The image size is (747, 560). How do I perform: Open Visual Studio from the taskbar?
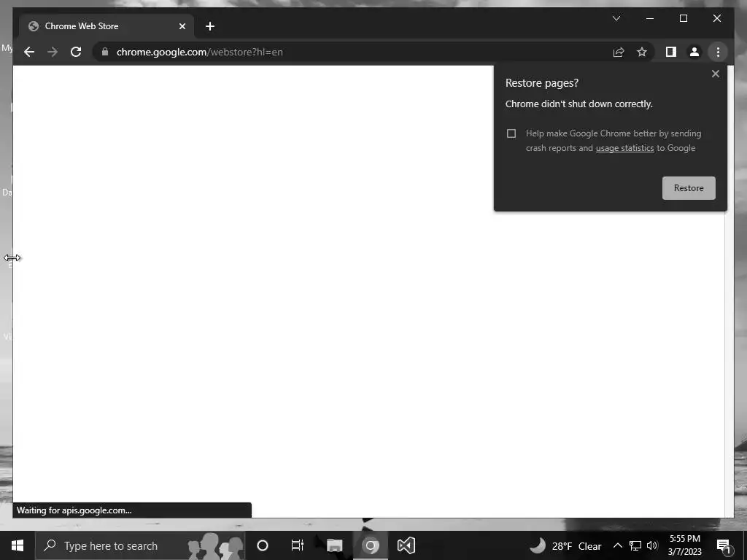coord(406,545)
